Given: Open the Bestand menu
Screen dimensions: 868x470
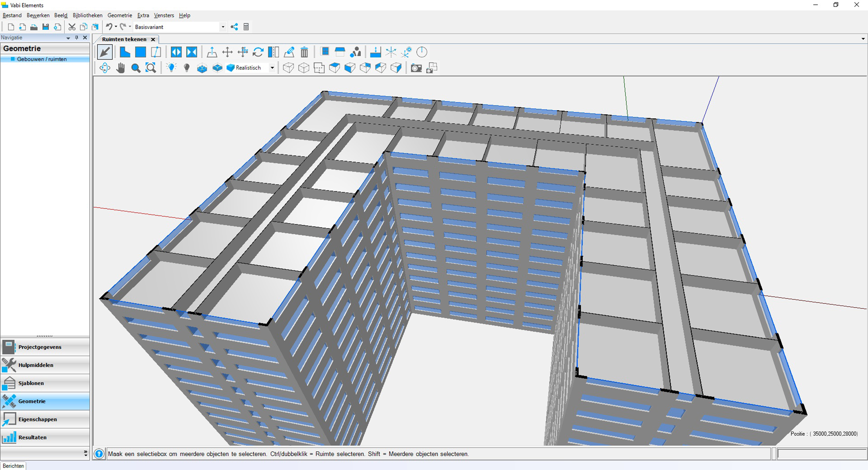Looking at the screenshot, I should click(12, 15).
